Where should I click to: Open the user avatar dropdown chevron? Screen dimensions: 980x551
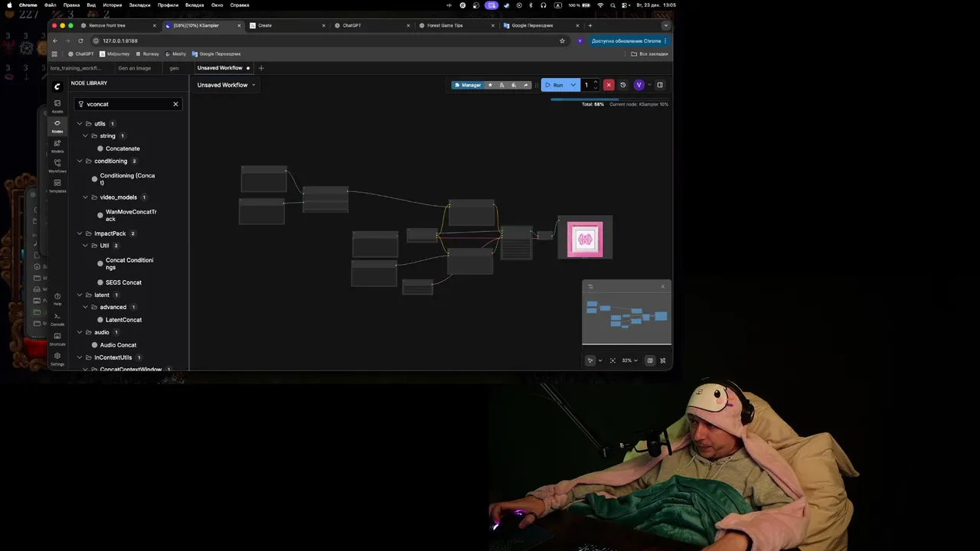(649, 85)
